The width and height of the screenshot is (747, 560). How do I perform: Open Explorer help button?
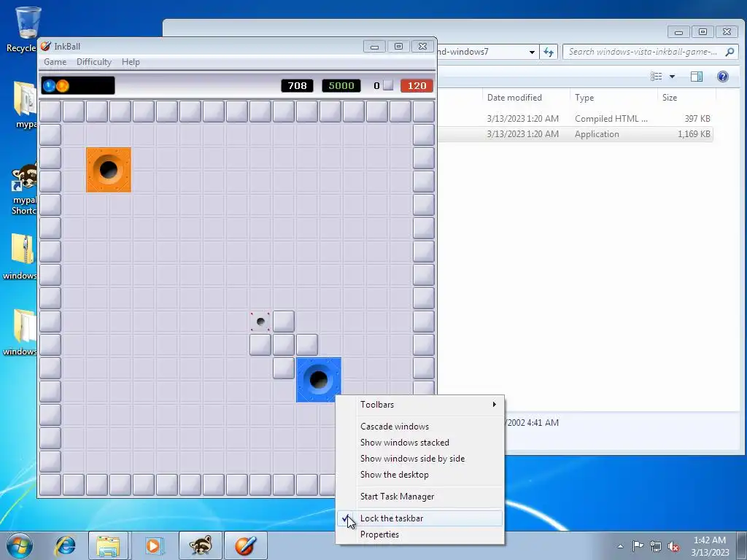coord(723,76)
